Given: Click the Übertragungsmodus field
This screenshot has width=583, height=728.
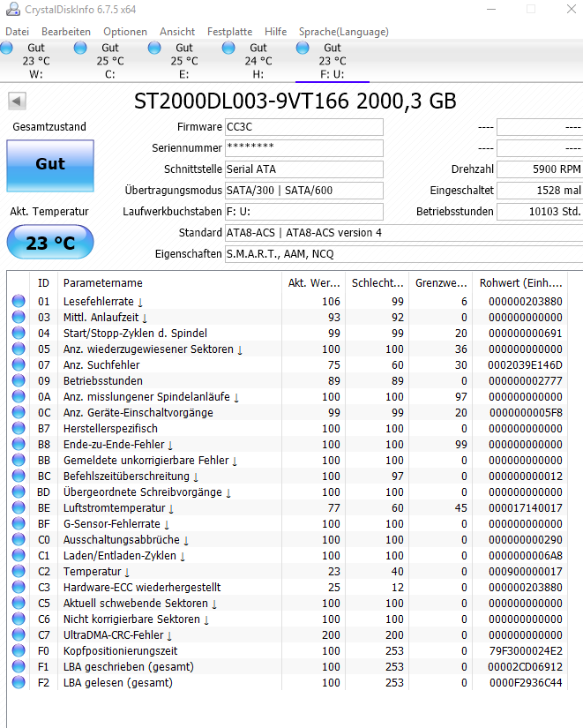Looking at the screenshot, I should [x=304, y=191].
